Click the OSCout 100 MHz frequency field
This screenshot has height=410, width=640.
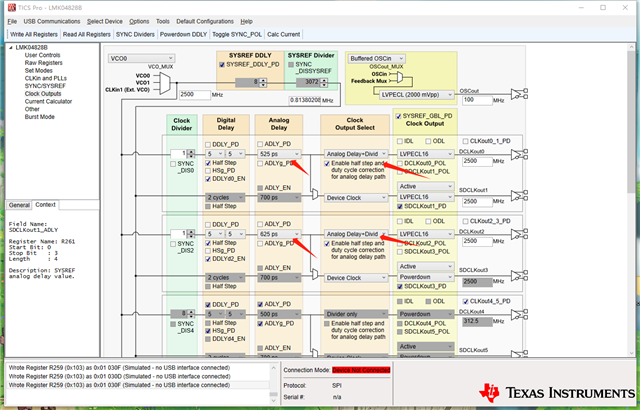(x=478, y=100)
